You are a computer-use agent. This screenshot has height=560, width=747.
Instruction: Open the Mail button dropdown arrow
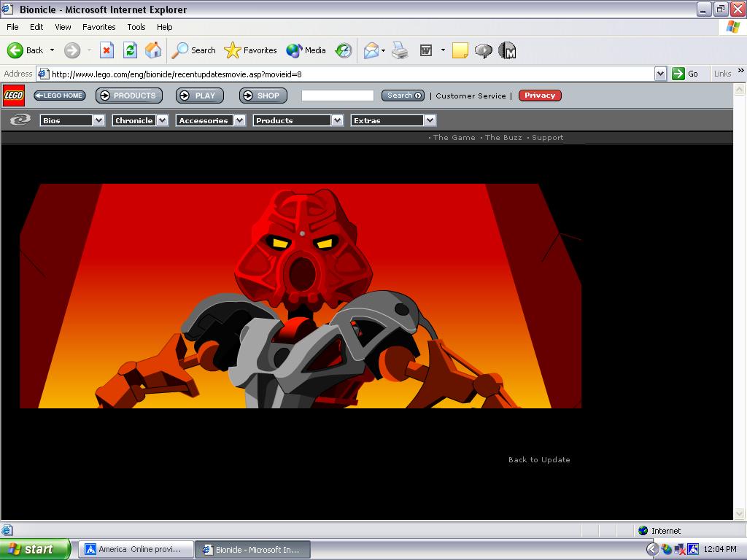pos(383,50)
